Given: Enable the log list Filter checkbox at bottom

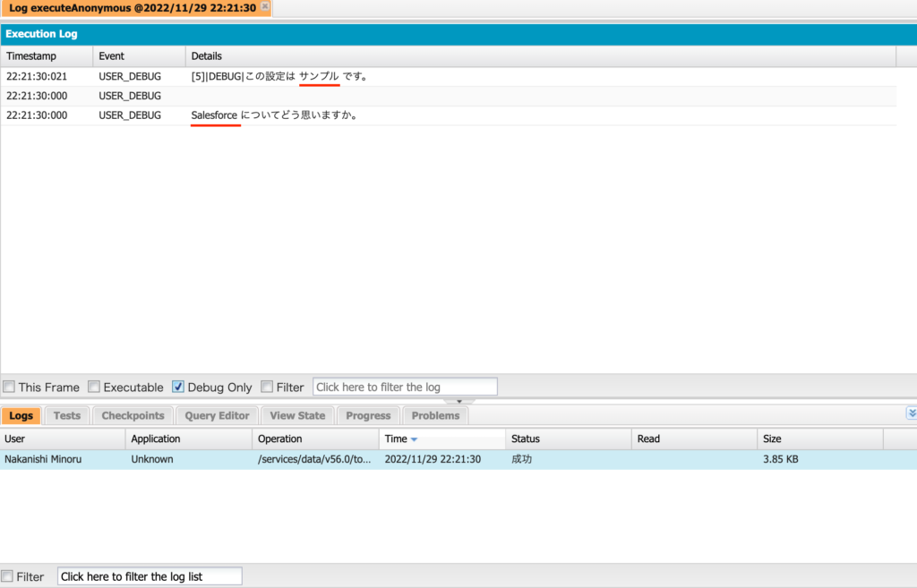Looking at the screenshot, I should [x=8, y=576].
